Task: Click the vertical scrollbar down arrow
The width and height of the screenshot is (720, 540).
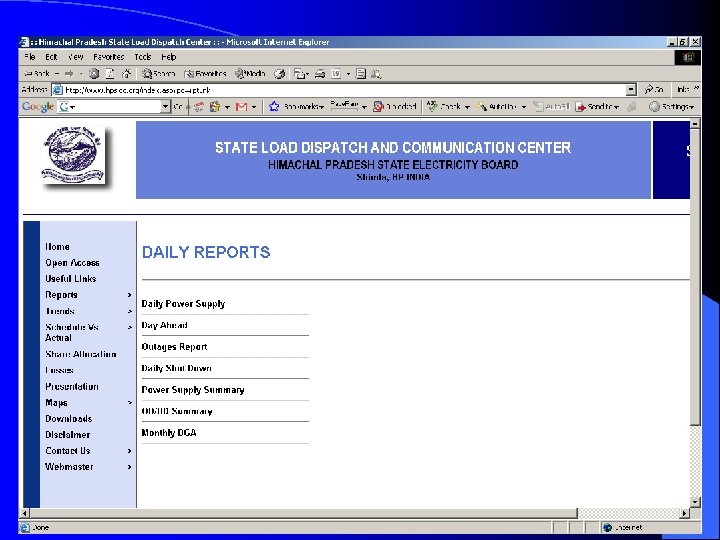Action: [x=695, y=502]
